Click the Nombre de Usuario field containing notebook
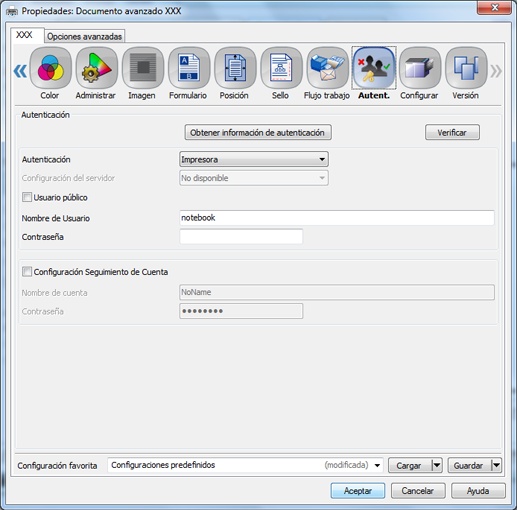517x510 pixels. pyautogui.click(x=337, y=218)
